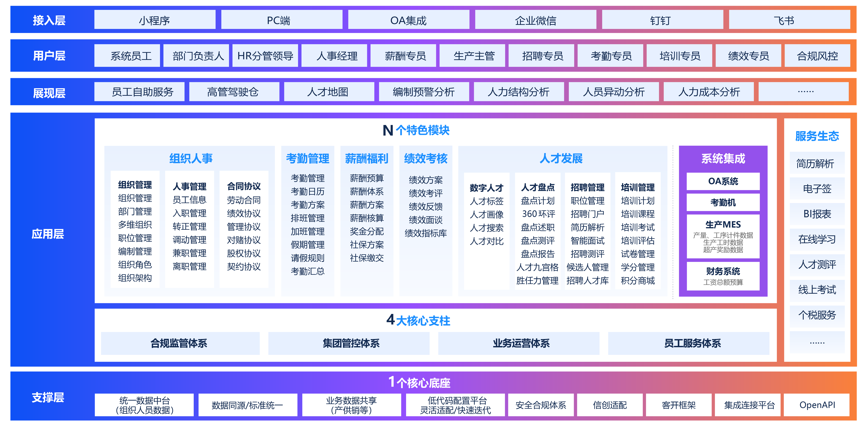Select 候选人管理 item

coord(587,267)
